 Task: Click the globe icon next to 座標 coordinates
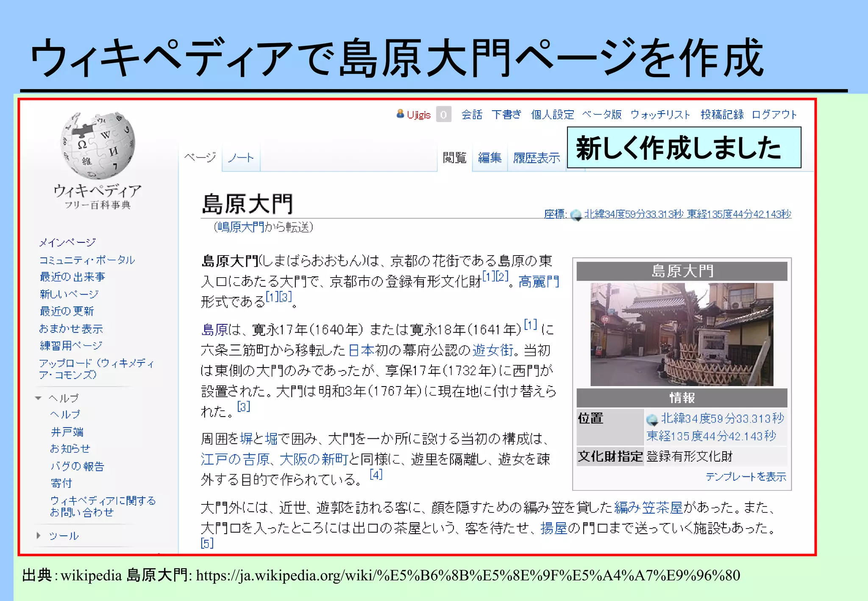576,215
